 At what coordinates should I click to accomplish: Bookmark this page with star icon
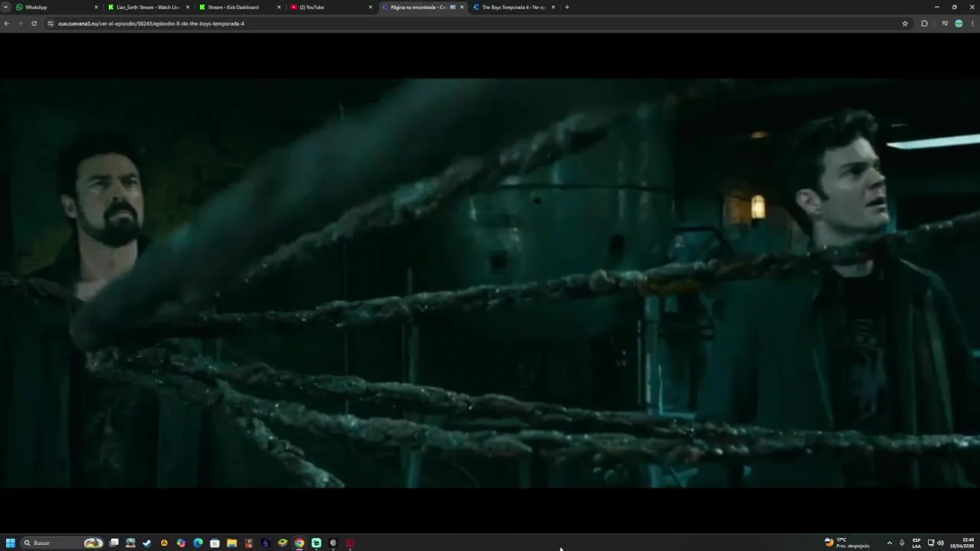(905, 24)
